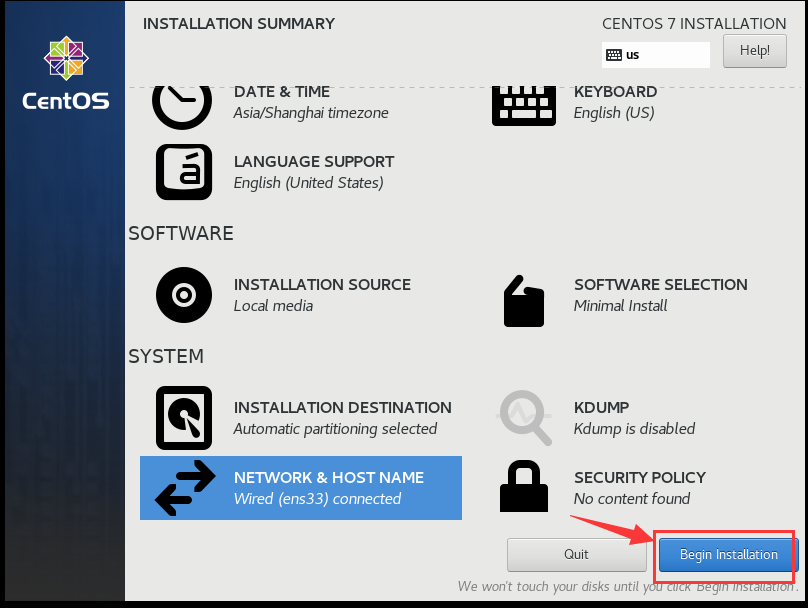The height and width of the screenshot is (608, 808).
Task: Click the INSTALLATION SUMMARY header
Action: (x=238, y=23)
